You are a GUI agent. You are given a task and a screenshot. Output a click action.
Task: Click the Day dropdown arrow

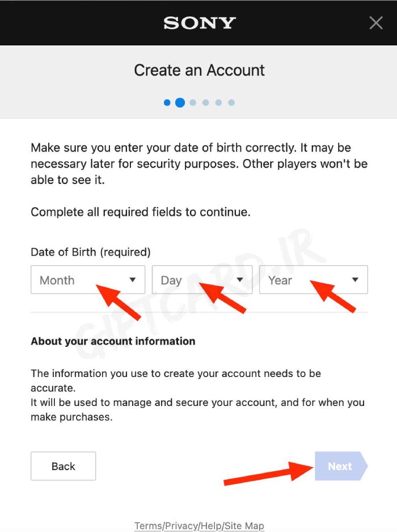(x=240, y=279)
